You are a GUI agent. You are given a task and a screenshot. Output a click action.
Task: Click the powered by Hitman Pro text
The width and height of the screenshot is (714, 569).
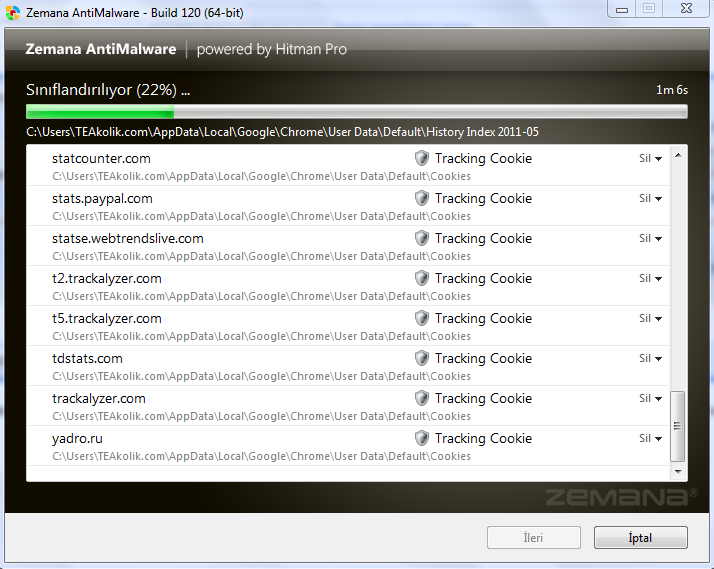click(272, 49)
